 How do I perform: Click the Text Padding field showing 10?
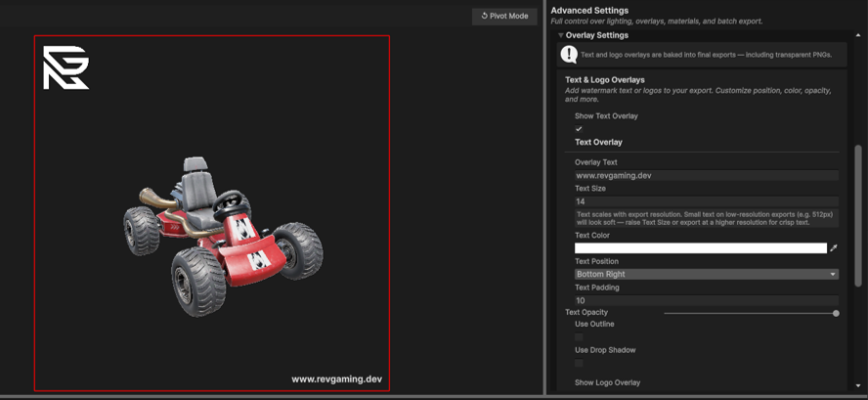pos(707,301)
